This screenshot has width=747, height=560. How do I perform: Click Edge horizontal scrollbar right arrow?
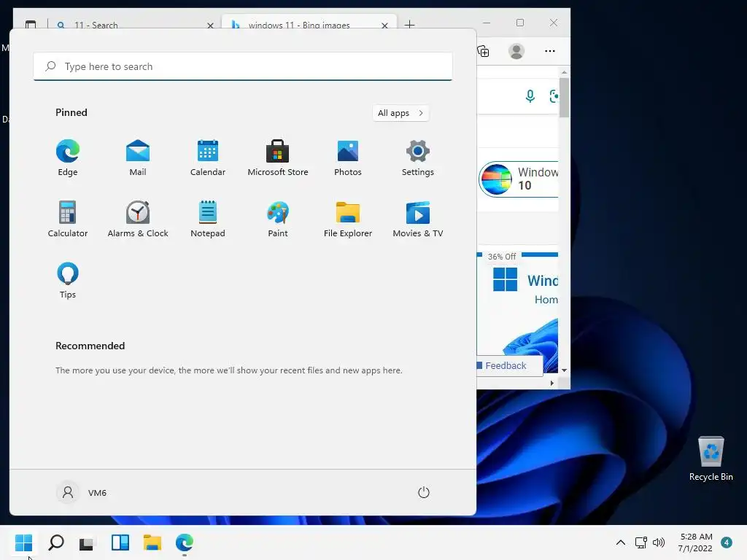pos(552,383)
